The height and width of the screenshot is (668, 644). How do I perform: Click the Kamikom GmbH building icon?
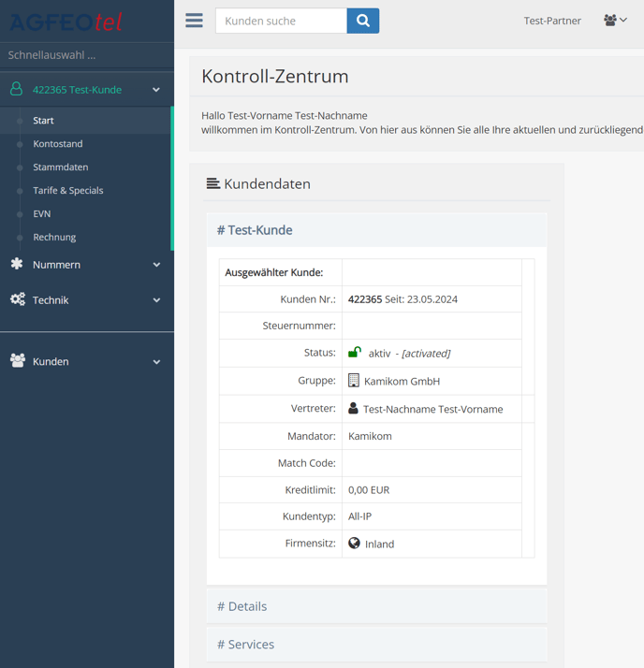pos(354,381)
